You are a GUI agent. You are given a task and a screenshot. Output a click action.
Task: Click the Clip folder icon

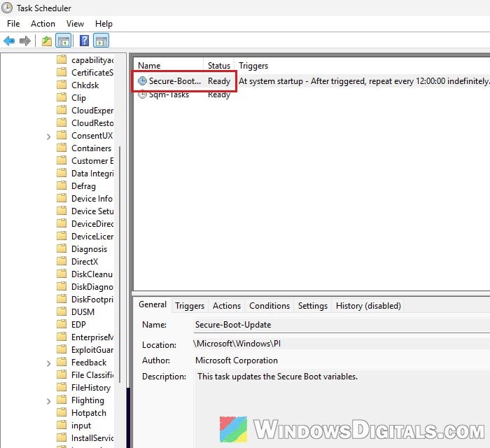pyautogui.click(x=62, y=98)
